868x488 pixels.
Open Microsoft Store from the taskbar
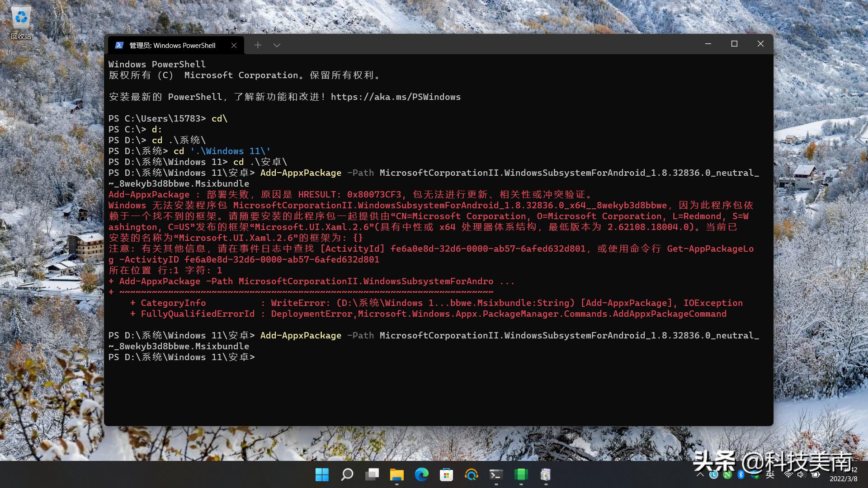[x=447, y=475]
